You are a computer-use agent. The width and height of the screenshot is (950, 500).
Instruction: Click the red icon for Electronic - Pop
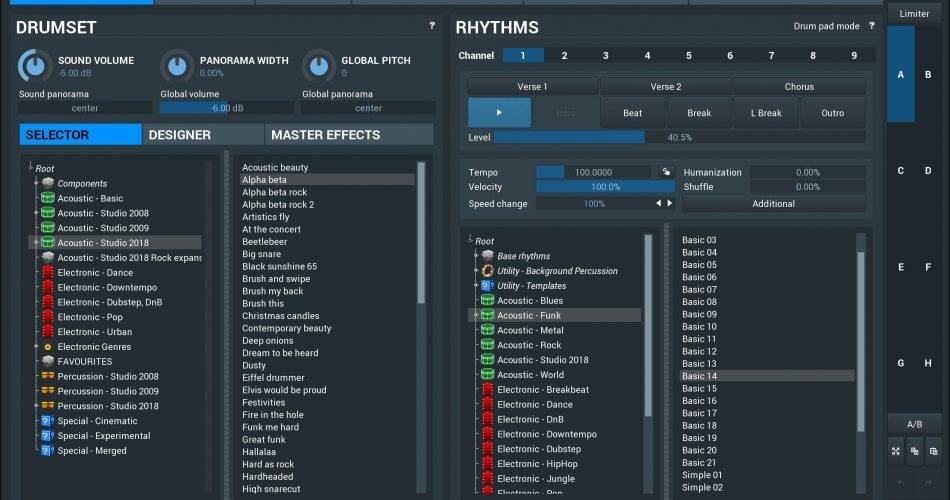(x=48, y=317)
